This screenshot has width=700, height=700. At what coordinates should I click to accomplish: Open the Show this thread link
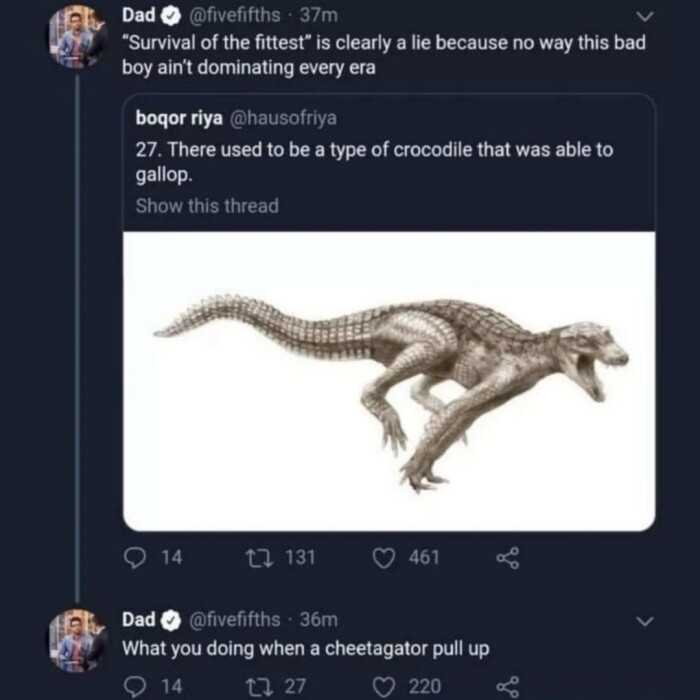(x=207, y=206)
